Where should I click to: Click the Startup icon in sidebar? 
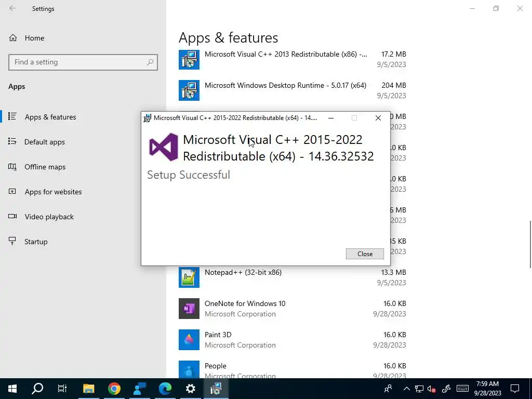[x=12, y=241]
